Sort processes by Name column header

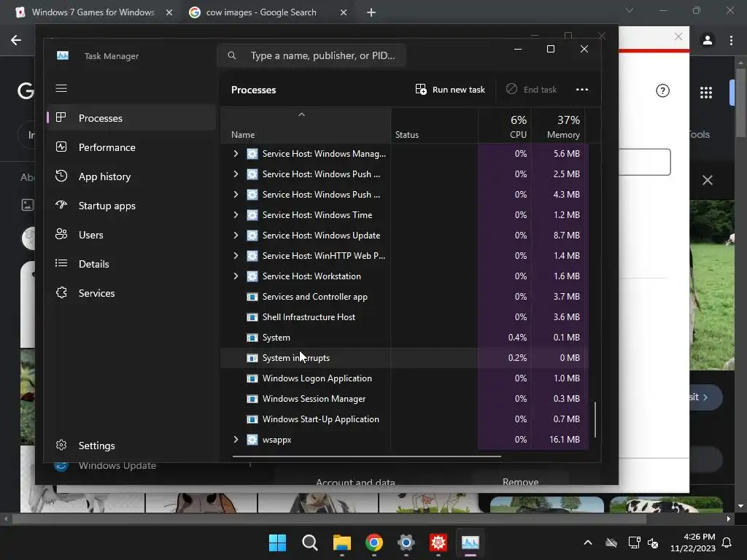(x=306, y=125)
